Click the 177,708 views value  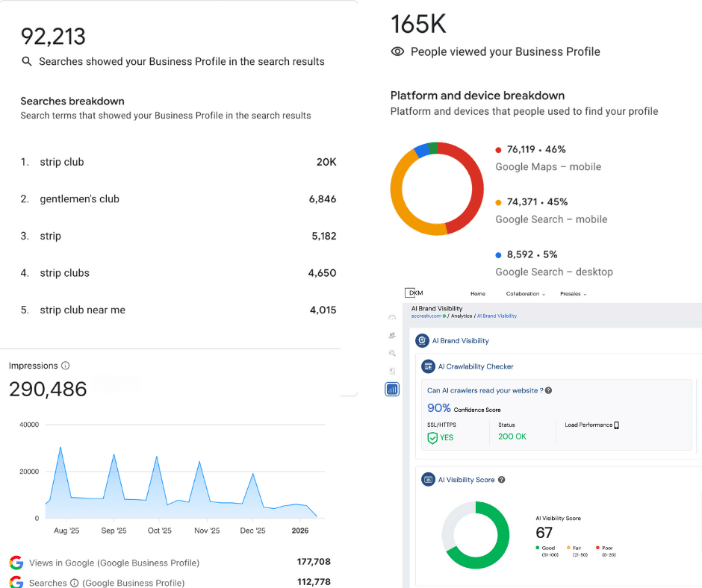314,562
